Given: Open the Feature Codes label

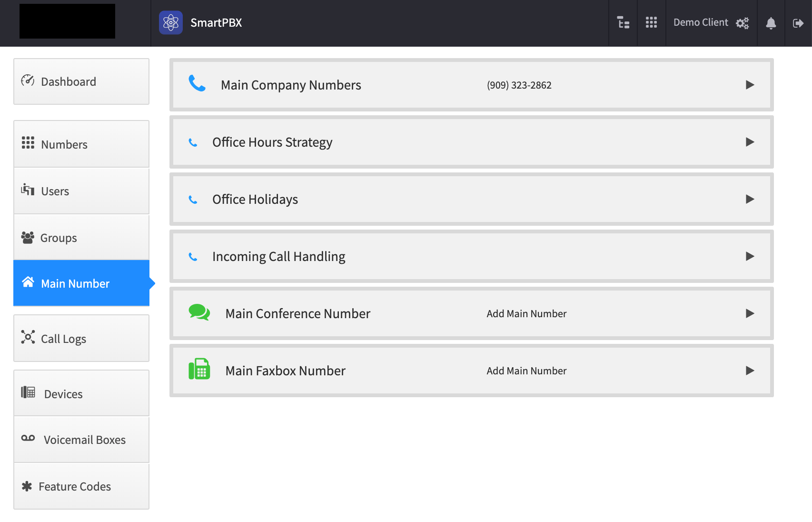Looking at the screenshot, I should pos(75,486).
